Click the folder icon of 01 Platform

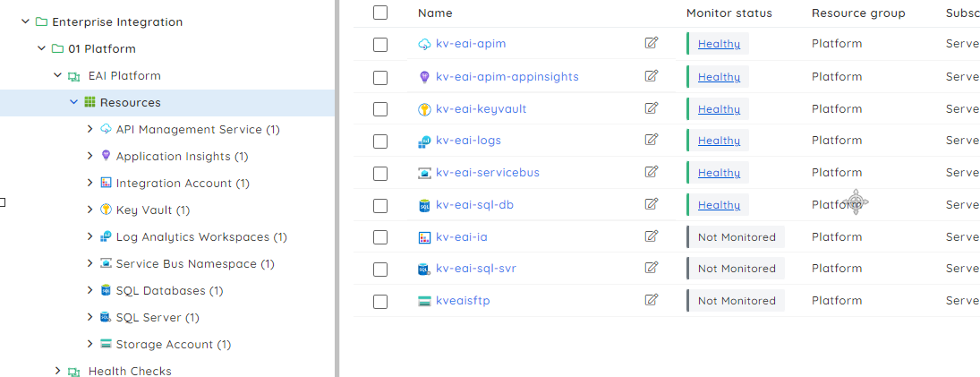pos(57,48)
